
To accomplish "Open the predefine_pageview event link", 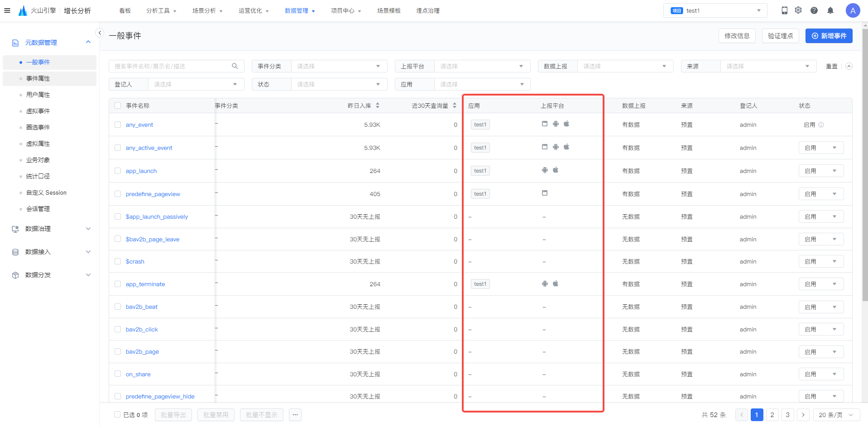I will [x=153, y=194].
